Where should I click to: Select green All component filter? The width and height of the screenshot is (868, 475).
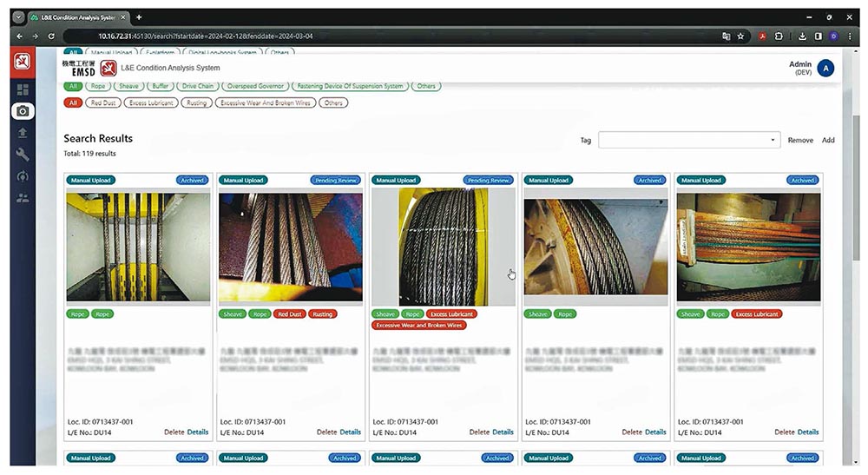[73, 86]
